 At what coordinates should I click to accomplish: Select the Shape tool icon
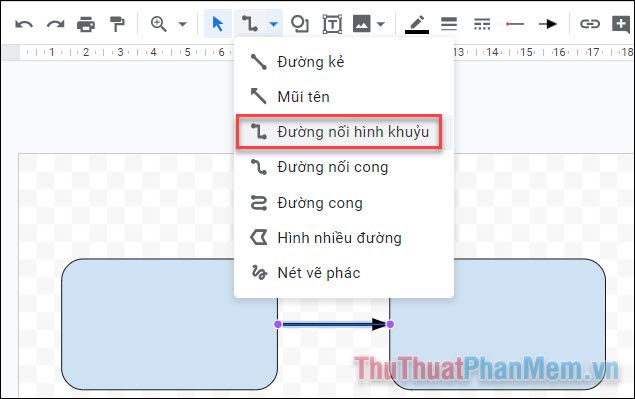click(300, 24)
